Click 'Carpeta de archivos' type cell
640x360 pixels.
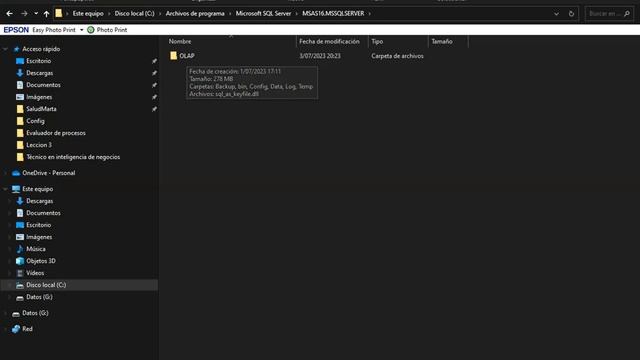(397, 56)
